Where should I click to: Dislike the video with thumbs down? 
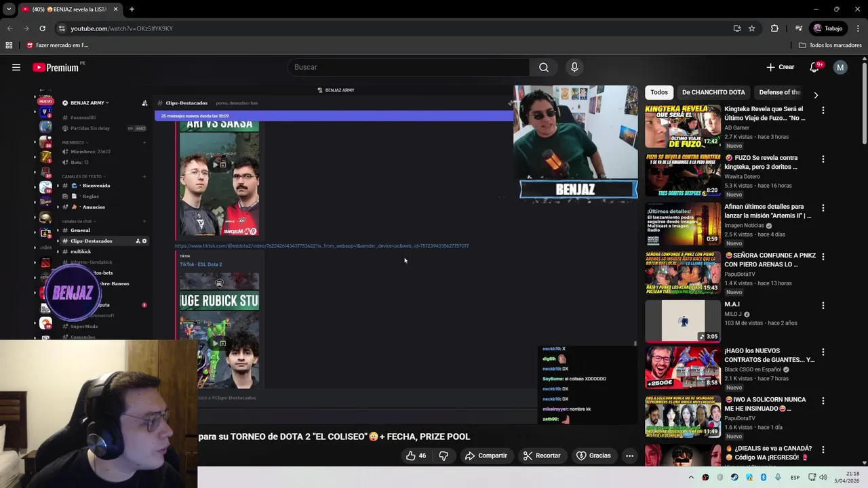click(x=443, y=455)
